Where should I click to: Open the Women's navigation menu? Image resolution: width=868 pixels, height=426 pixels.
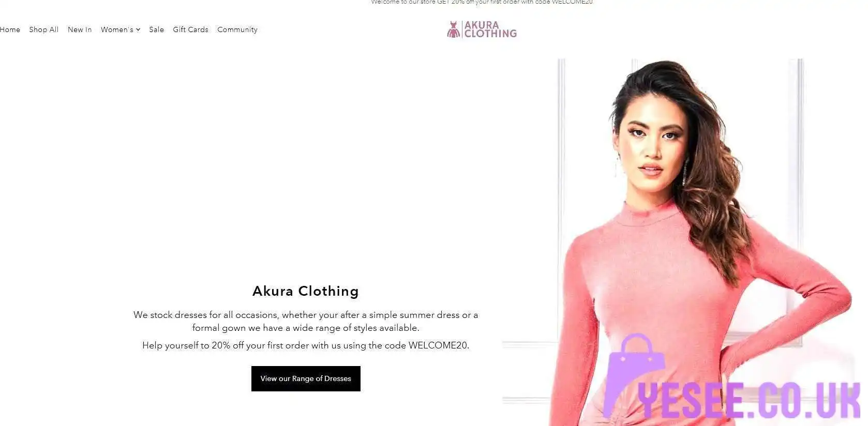point(117,29)
